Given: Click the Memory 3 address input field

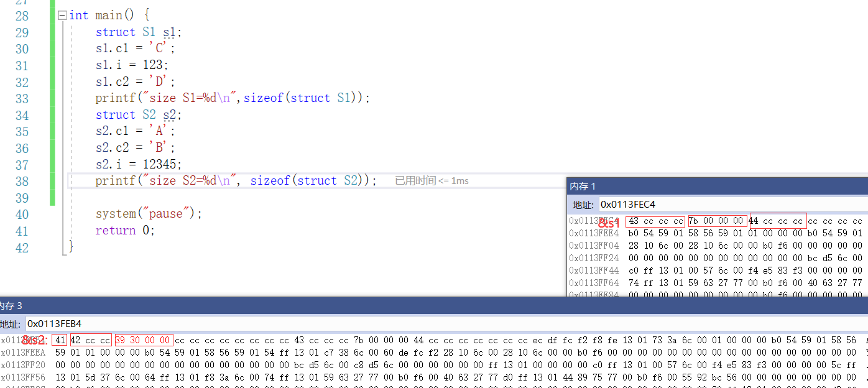Looking at the screenshot, I should click(446, 324).
